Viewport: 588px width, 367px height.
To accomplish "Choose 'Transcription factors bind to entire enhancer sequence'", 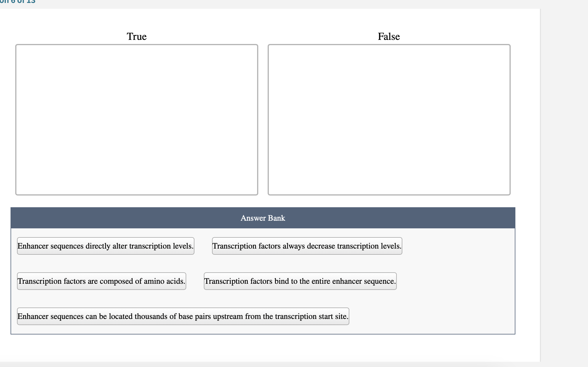I will pyautogui.click(x=300, y=281).
